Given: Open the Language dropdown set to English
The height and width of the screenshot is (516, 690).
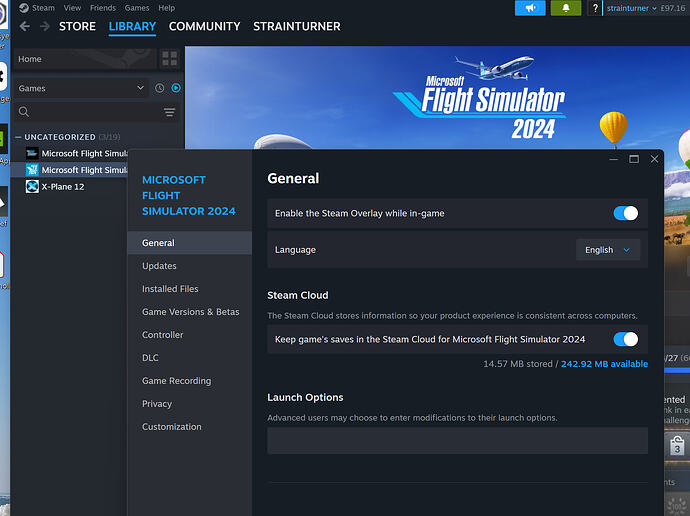Looking at the screenshot, I should tap(608, 250).
